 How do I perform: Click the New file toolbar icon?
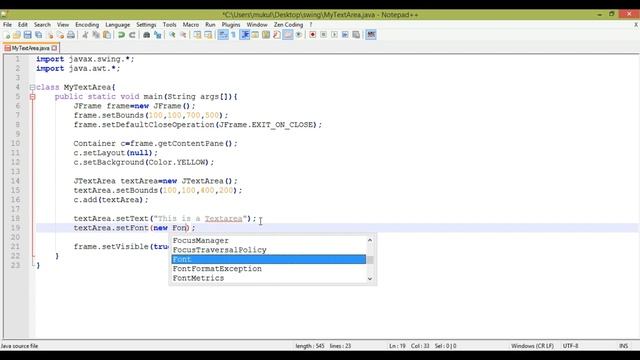tap(6, 35)
